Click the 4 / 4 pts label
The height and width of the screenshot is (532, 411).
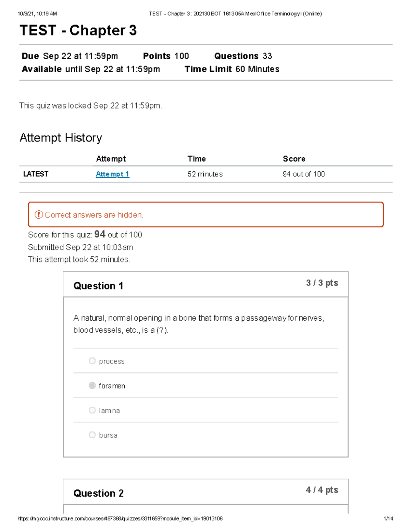(x=322, y=490)
